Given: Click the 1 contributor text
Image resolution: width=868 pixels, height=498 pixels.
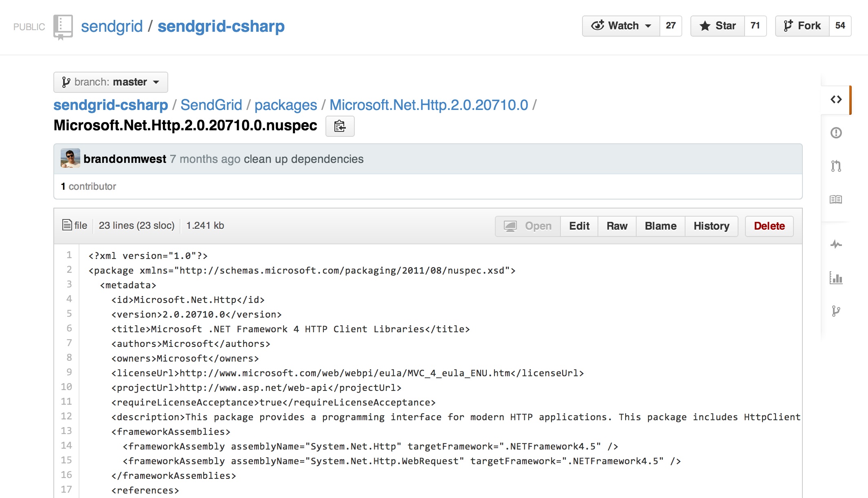Looking at the screenshot, I should [88, 186].
